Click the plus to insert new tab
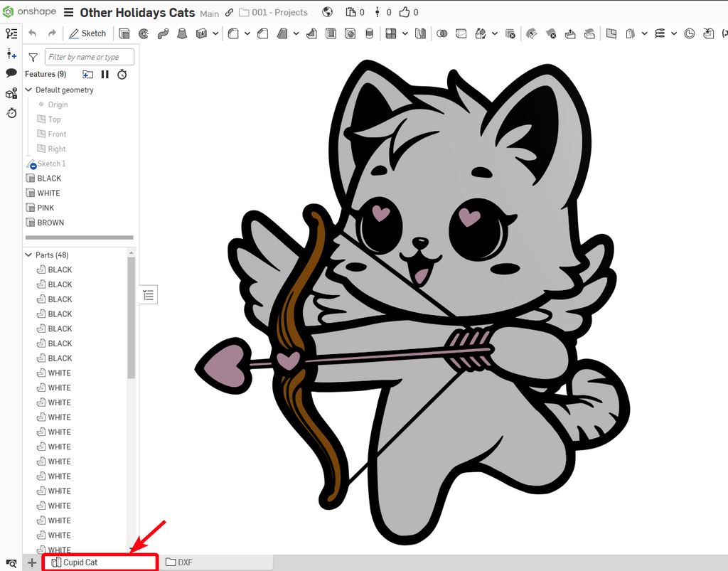This screenshot has height=571, width=728. [31, 563]
